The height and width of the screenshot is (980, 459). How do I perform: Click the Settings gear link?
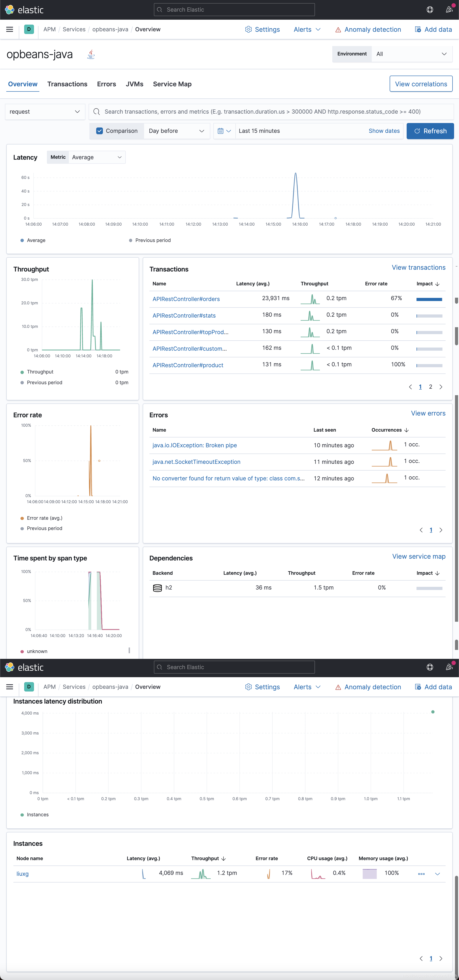pos(262,29)
